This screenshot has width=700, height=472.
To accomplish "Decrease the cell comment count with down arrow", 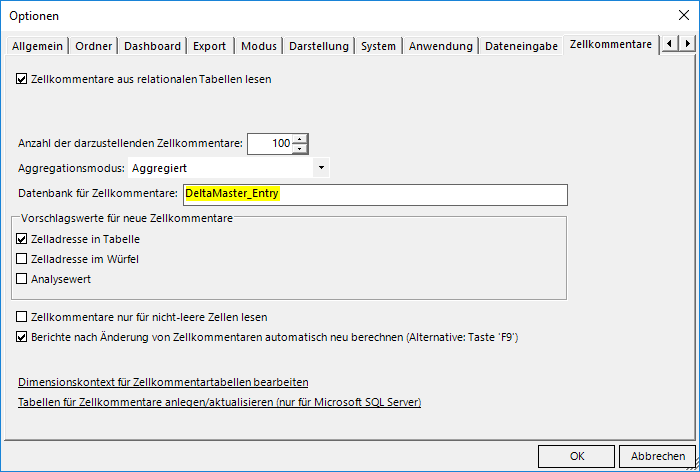I will [x=300, y=149].
